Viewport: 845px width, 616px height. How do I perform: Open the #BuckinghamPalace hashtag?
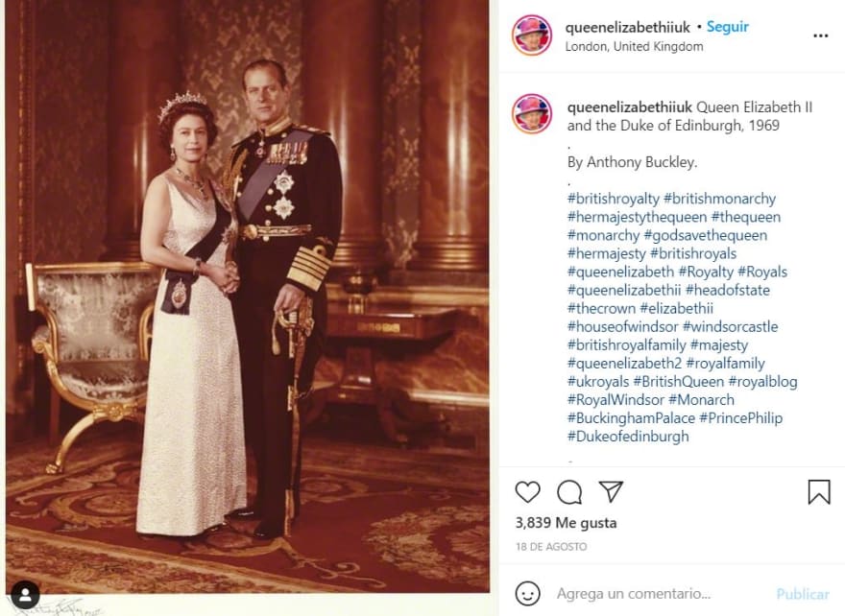coord(631,418)
